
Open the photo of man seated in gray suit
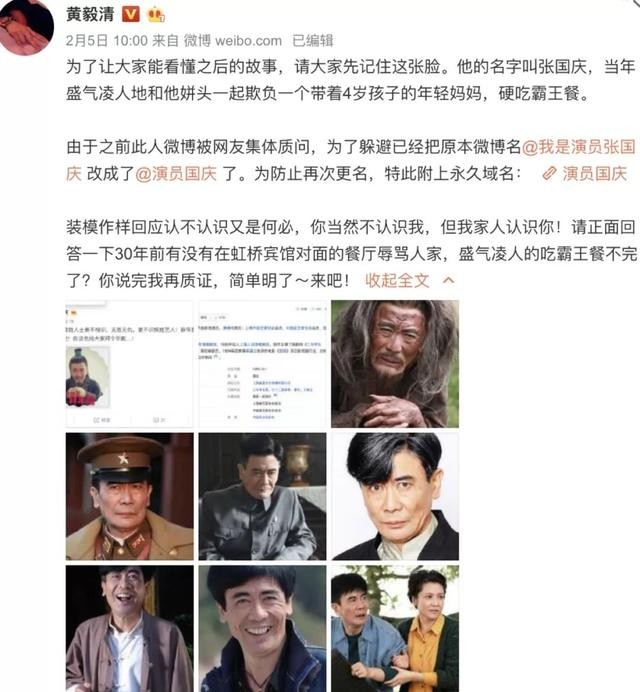pyautogui.click(x=263, y=496)
